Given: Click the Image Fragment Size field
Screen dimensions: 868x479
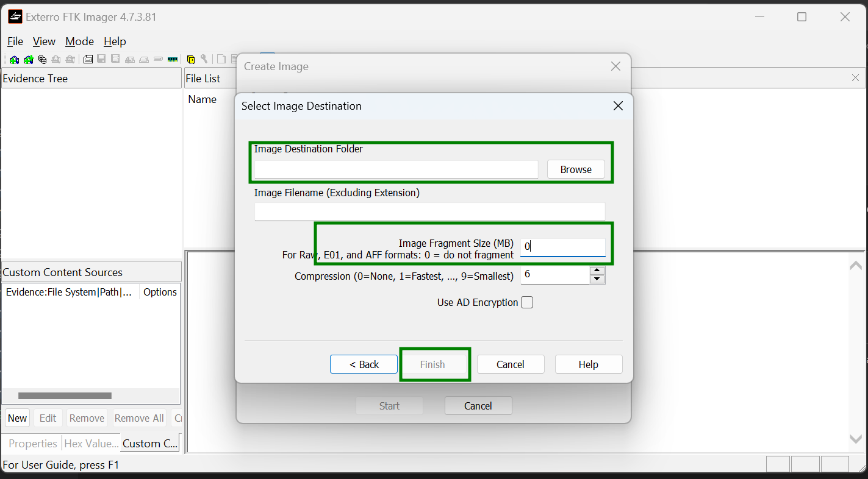Looking at the screenshot, I should (562, 247).
